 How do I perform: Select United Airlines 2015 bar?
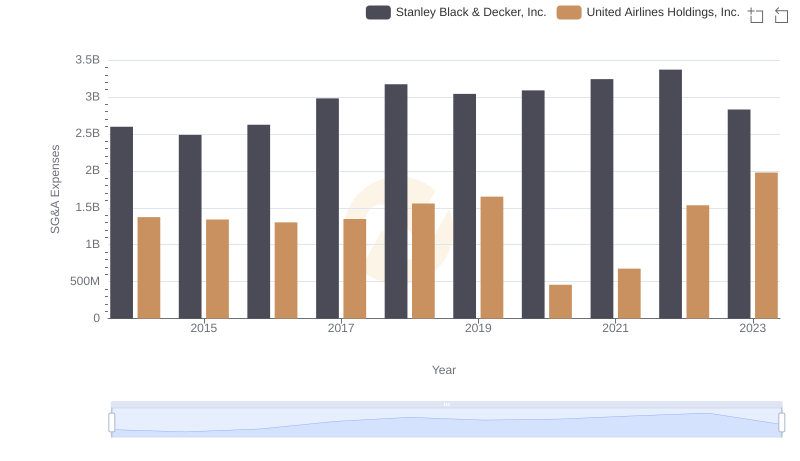pos(217,269)
